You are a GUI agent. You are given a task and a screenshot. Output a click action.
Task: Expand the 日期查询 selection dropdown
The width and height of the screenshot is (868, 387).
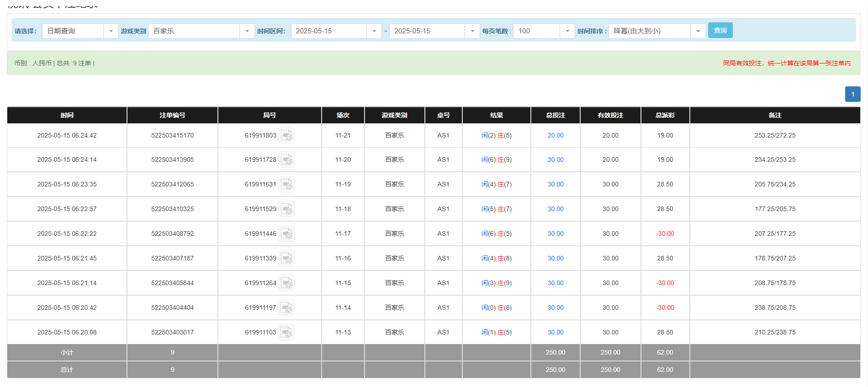pos(111,31)
